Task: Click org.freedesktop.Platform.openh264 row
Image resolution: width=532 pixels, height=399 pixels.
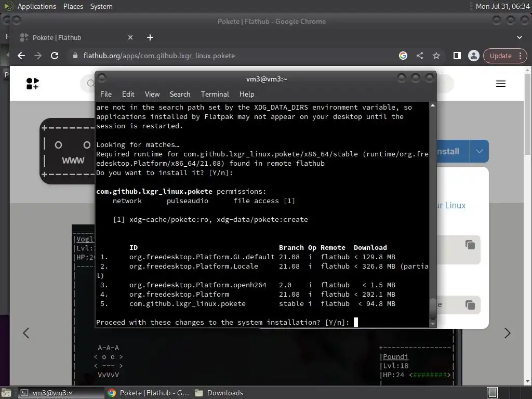Action: tap(246, 285)
